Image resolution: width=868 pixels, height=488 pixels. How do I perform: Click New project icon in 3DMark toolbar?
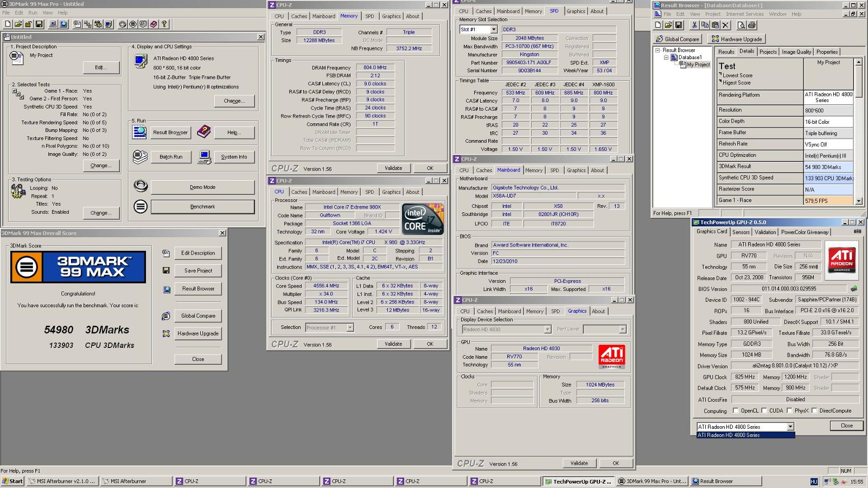tap(8, 24)
